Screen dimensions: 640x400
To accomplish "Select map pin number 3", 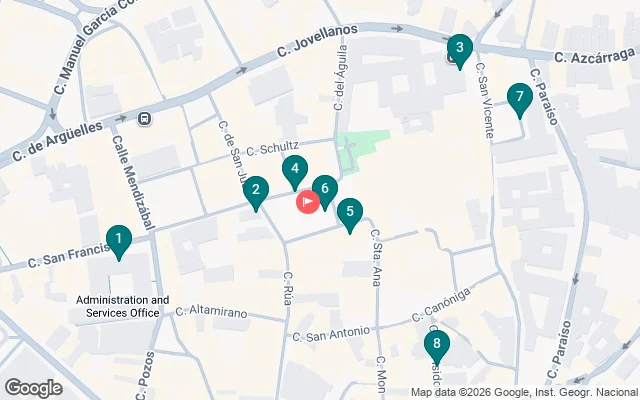I will point(460,52).
